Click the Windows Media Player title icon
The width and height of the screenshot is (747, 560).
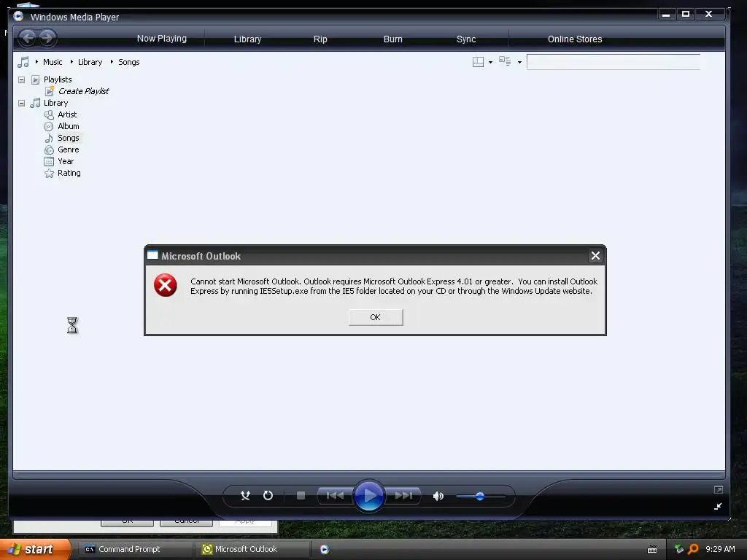tap(18, 16)
